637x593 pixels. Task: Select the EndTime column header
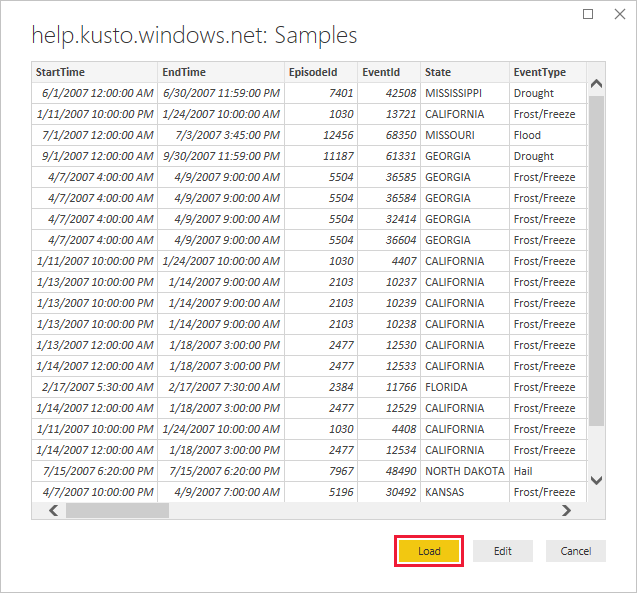point(220,72)
